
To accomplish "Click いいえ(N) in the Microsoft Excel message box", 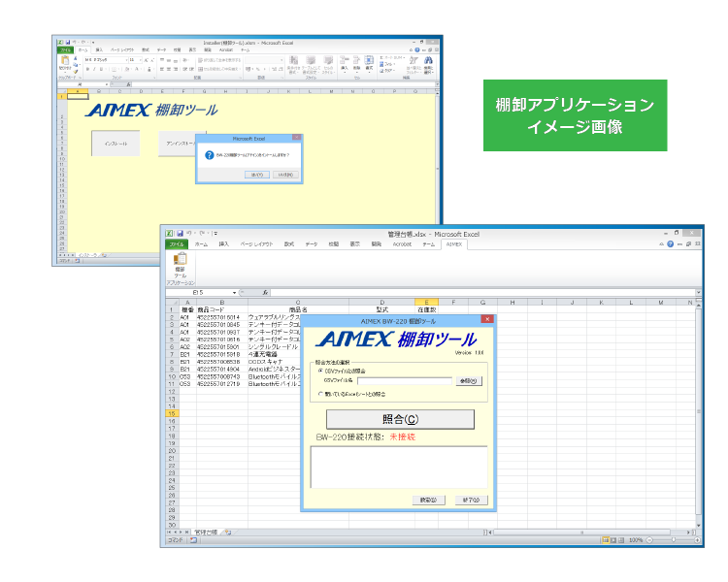I will coord(285,175).
